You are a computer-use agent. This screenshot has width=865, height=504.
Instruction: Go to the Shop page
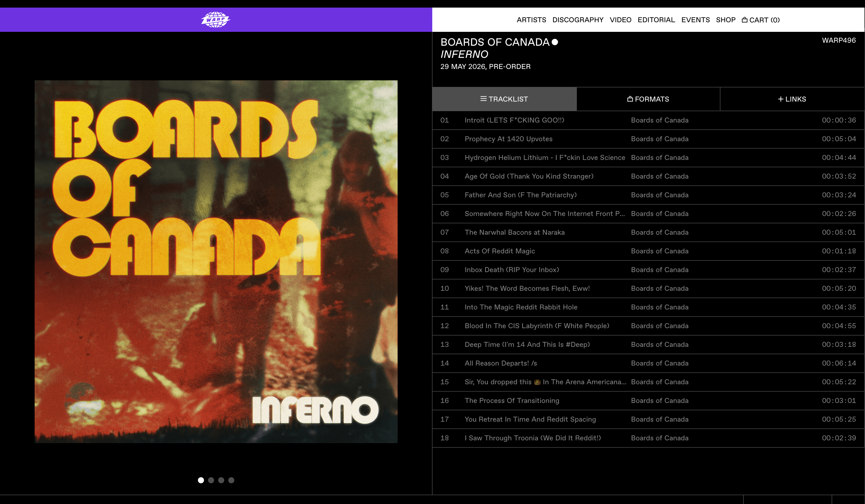pos(725,20)
